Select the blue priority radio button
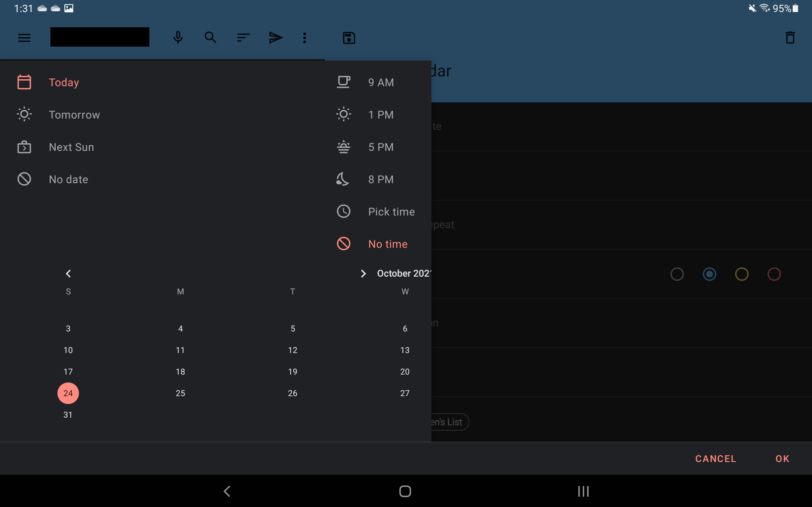The height and width of the screenshot is (507, 812). (x=709, y=274)
